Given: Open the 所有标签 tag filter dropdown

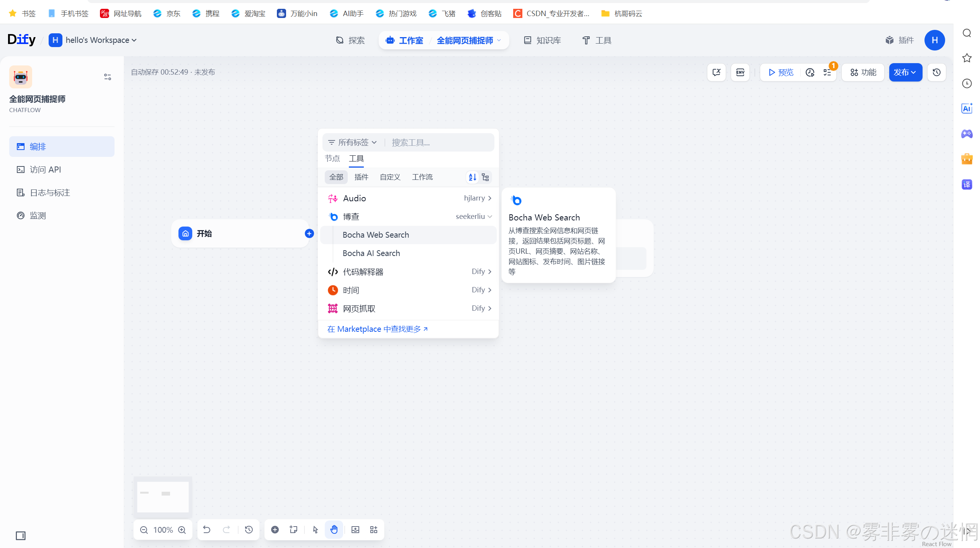Looking at the screenshot, I should [352, 142].
